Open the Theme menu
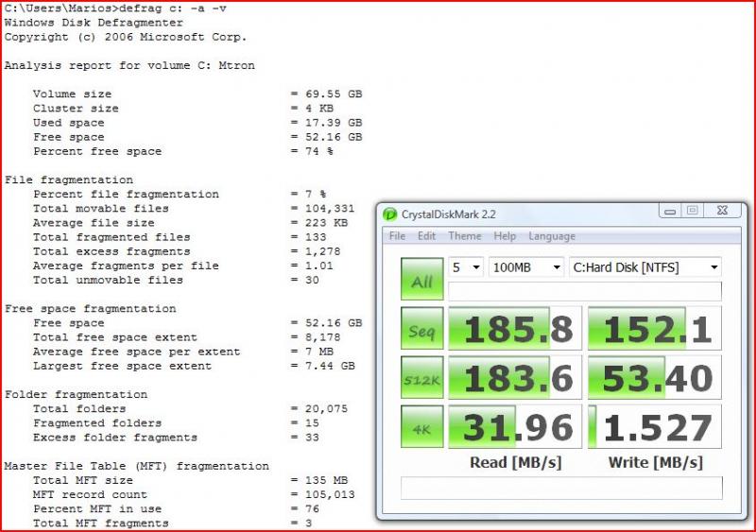The image size is (756, 532). 465,236
